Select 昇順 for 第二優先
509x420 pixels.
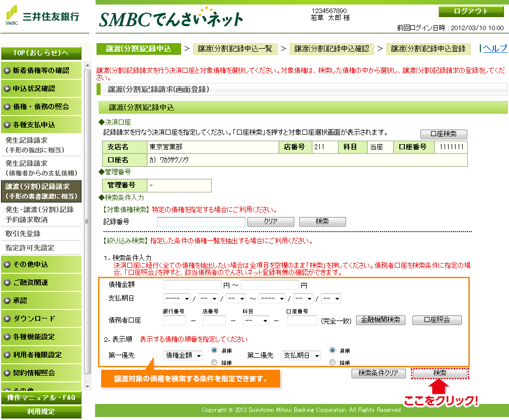[x=332, y=350]
